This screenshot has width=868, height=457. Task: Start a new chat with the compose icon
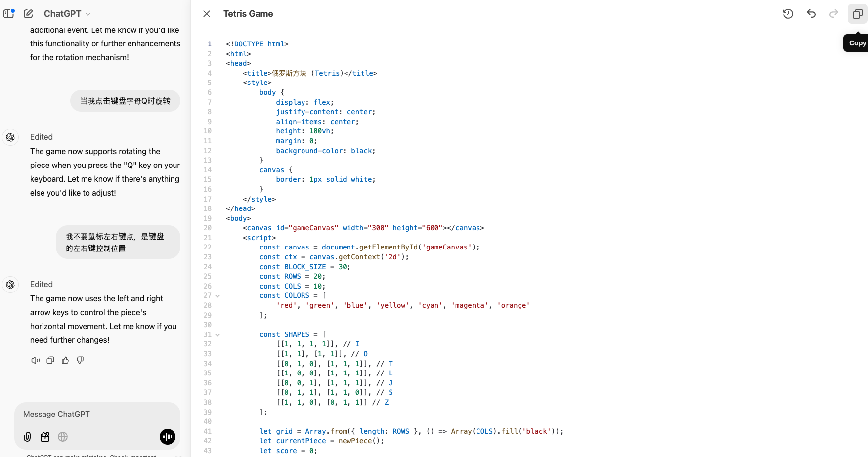(x=29, y=14)
